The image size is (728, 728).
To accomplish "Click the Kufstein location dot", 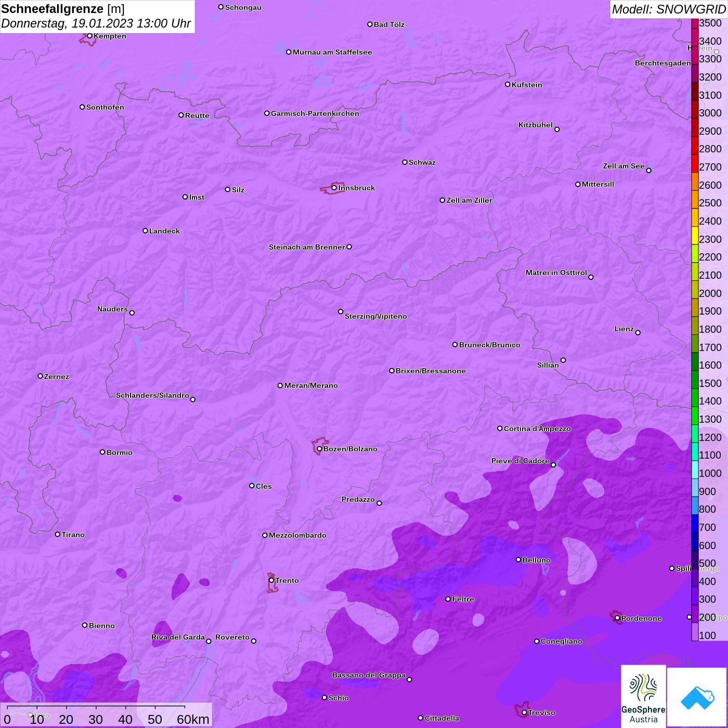I will click(x=508, y=84).
